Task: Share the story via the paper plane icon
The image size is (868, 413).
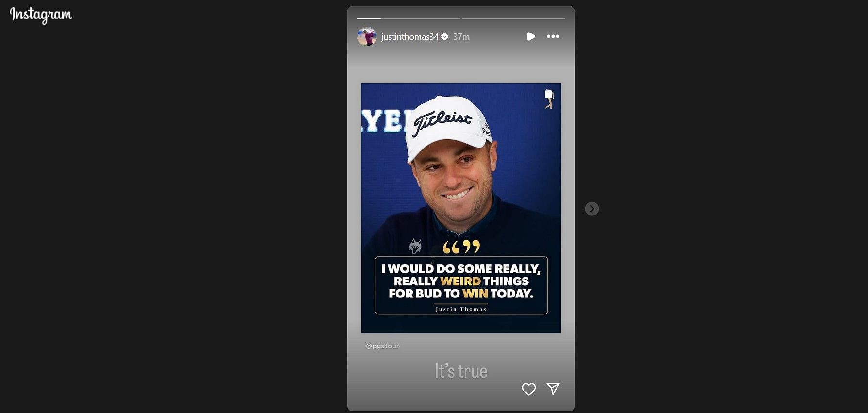Action: coord(553,388)
